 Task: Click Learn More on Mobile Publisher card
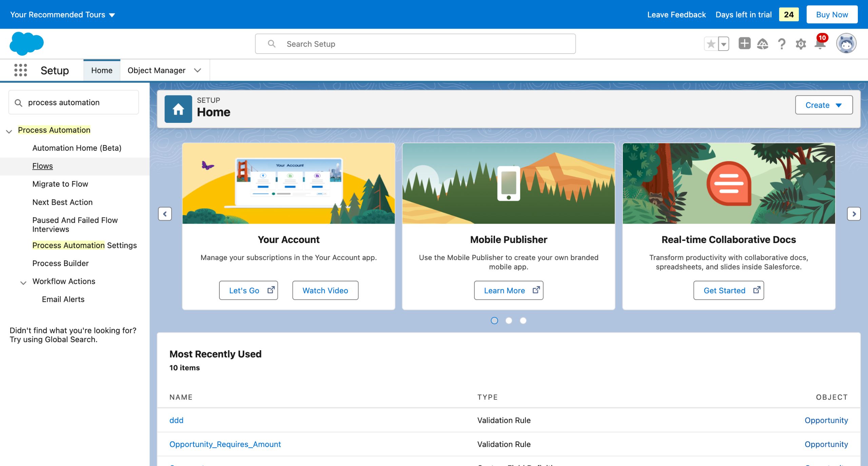(x=509, y=290)
